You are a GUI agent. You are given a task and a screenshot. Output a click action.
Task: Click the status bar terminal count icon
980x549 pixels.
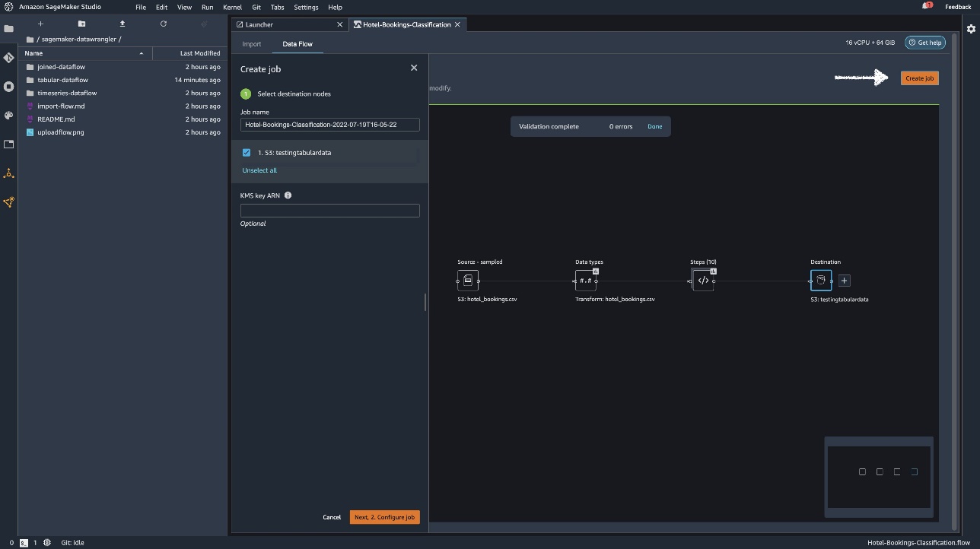coord(24,543)
